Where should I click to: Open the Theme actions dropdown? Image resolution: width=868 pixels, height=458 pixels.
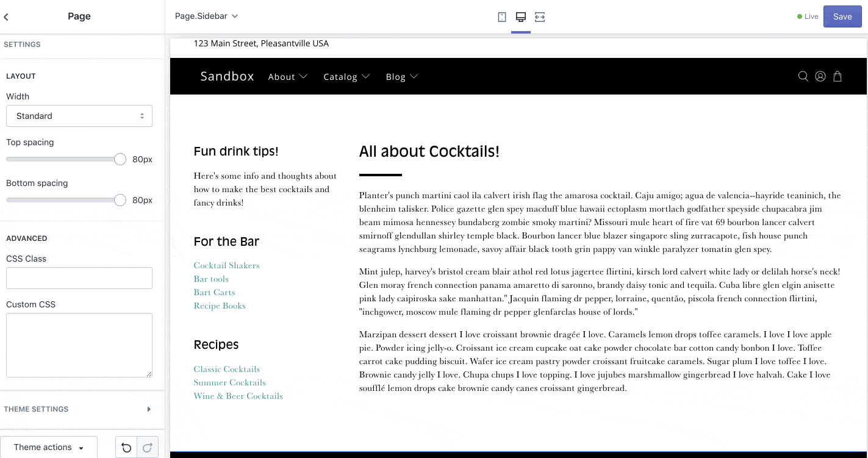tap(49, 447)
